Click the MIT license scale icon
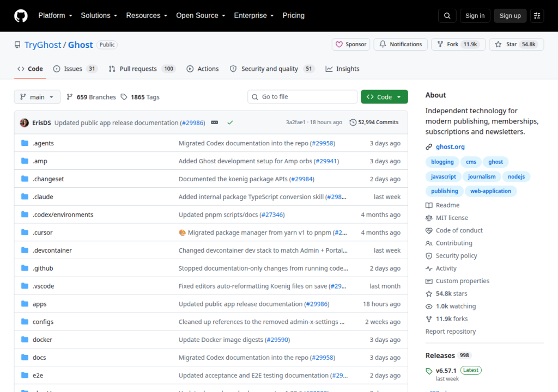 tap(429, 218)
